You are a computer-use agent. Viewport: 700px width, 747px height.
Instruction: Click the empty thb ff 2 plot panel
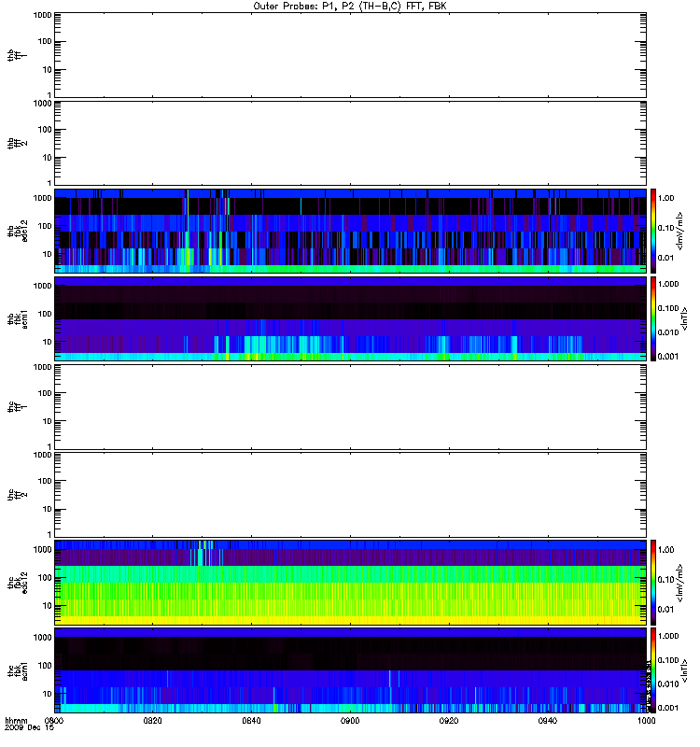coord(350,143)
